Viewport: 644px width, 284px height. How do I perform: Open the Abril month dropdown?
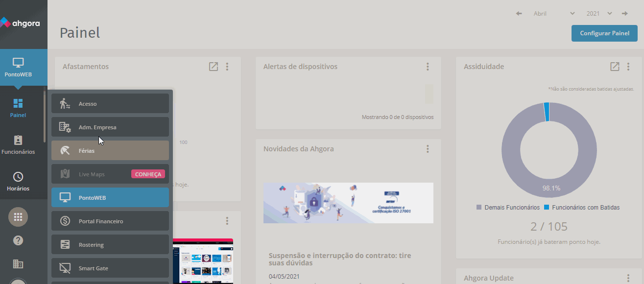(554, 14)
